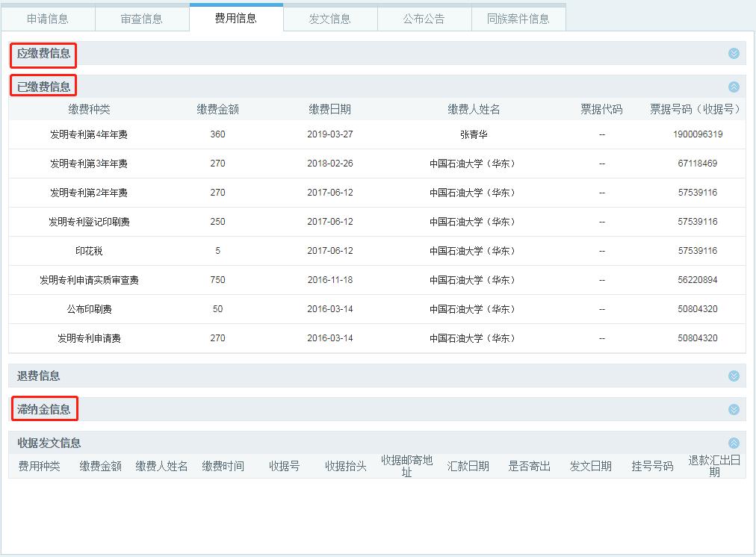Screen dimensions: 756x557
Task: Collapse the 已缴费信息 section arrow
Action: click(734, 87)
